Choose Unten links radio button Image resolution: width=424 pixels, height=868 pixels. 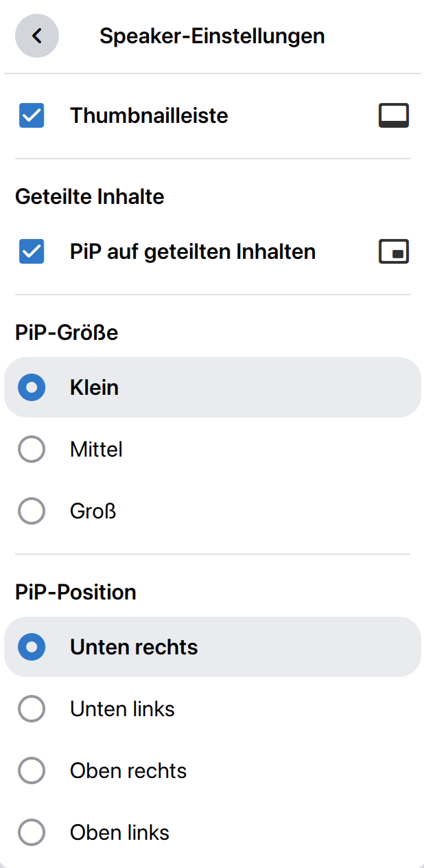click(32, 709)
